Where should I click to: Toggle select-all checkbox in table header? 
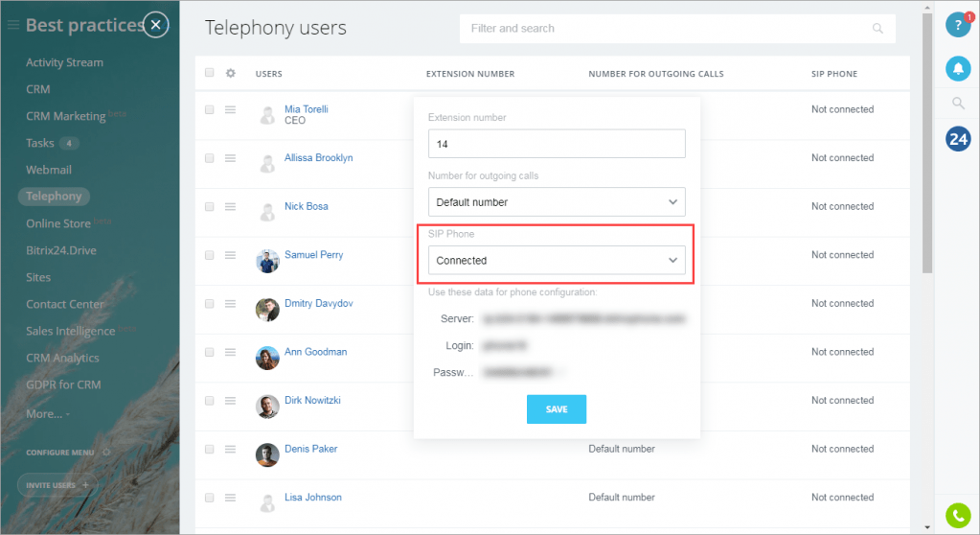(x=210, y=73)
